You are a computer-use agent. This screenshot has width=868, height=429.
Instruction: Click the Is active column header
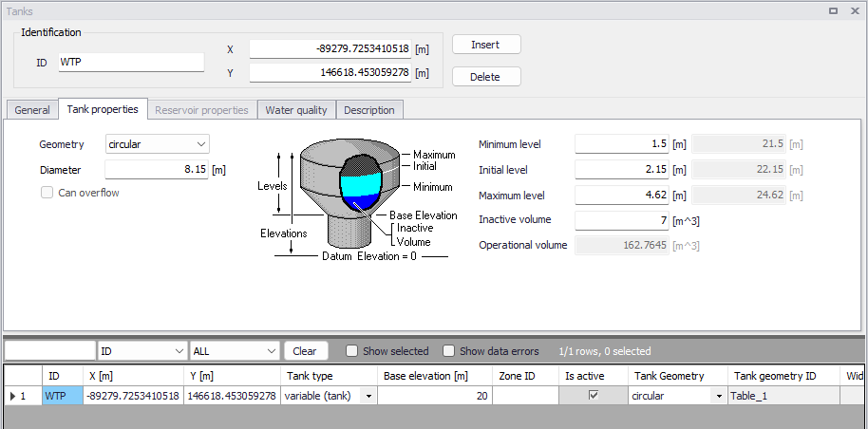pos(593,376)
